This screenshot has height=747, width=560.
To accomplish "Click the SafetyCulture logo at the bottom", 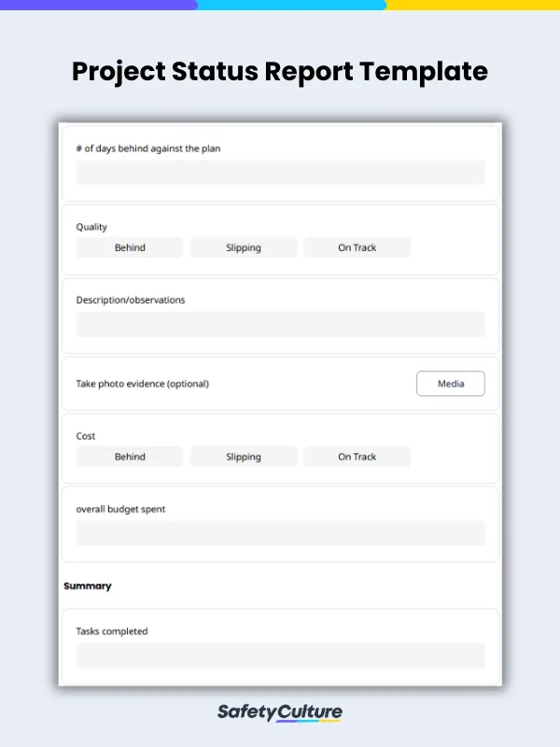I will click(x=280, y=711).
